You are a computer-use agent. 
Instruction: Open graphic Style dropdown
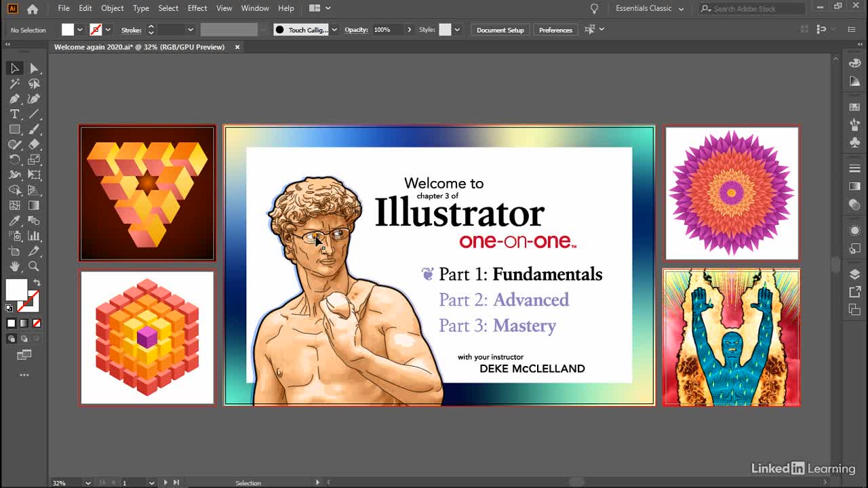tap(457, 30)
